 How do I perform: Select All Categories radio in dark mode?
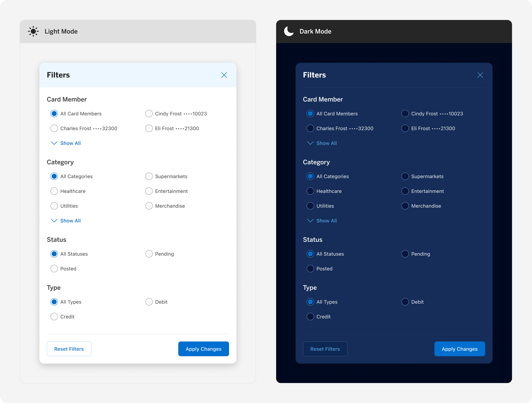click(x=310, y=176)
